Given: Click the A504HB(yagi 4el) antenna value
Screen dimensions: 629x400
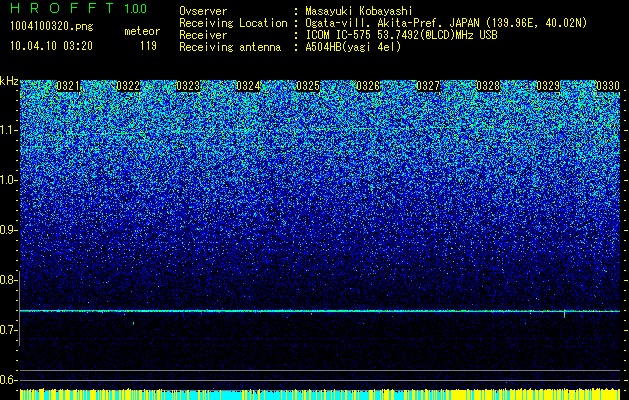Looking at the screenshot, I should [353, 47].
